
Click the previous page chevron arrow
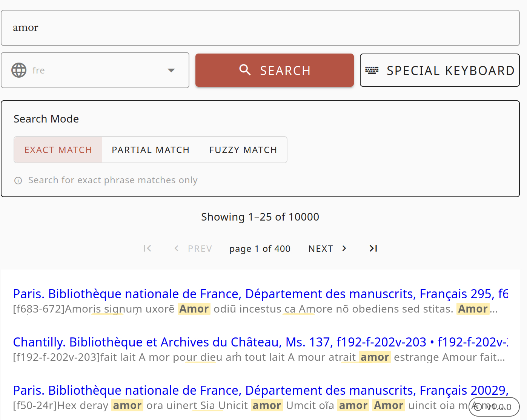(176, 248)
